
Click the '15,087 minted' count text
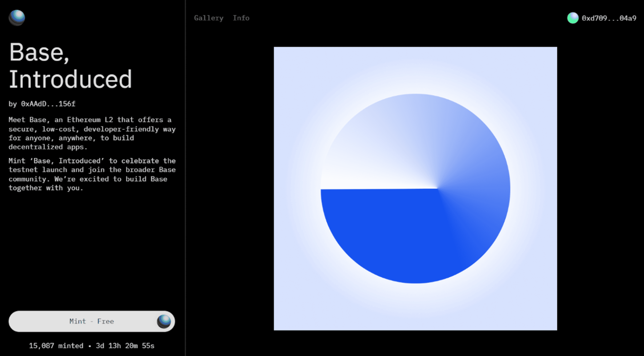click(56, 346)
